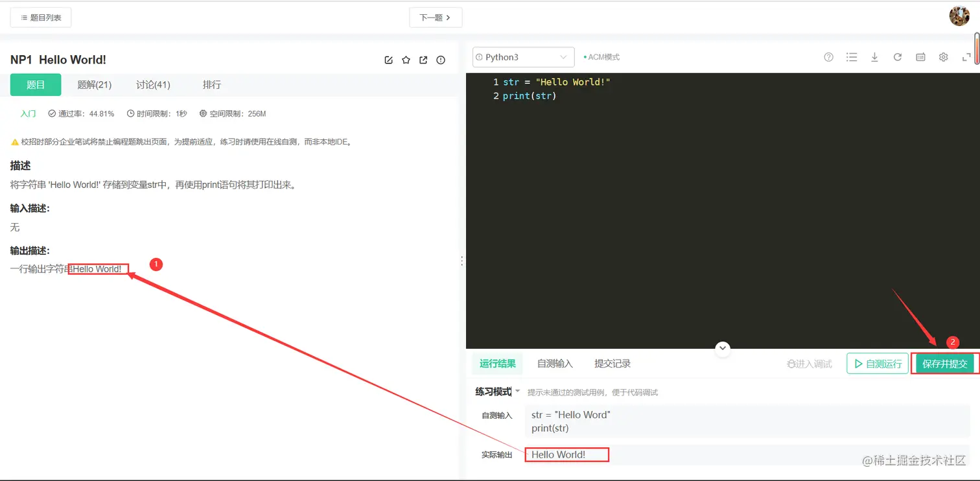Go to next problem with 下一题
This screenshot has width=980, height=481.
(436, 18)
